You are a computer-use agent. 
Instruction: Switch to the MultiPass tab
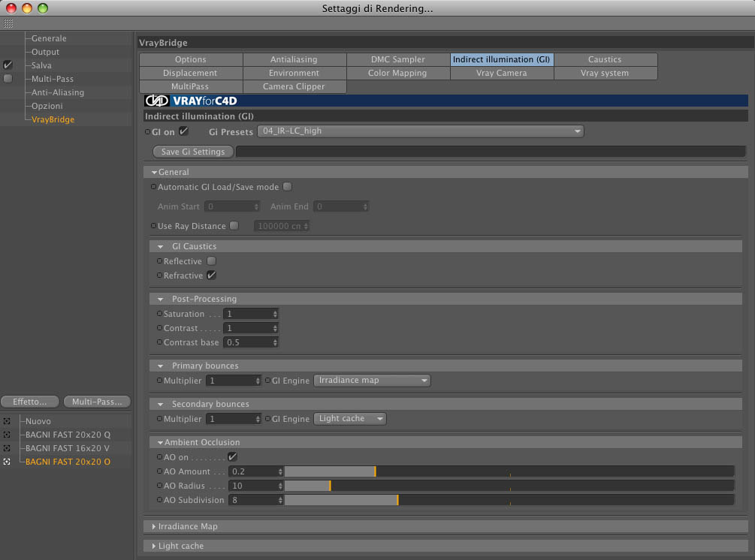[191, 86]
